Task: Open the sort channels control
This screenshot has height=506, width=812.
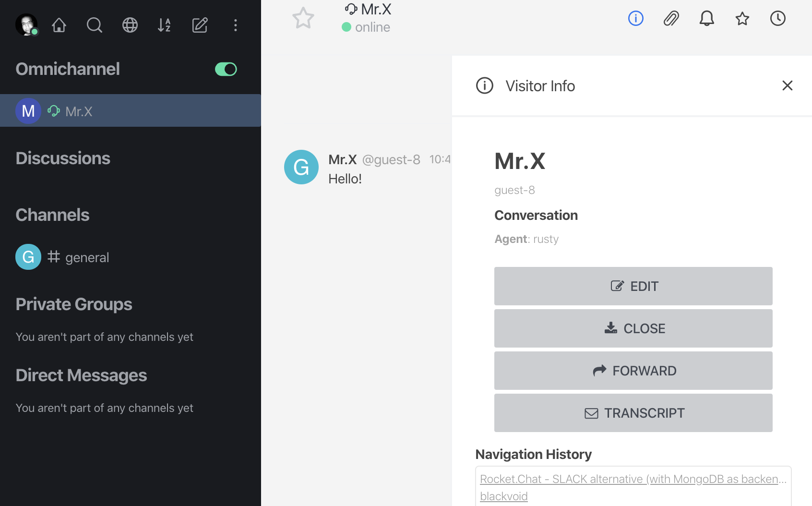Action: click(164, 25)
